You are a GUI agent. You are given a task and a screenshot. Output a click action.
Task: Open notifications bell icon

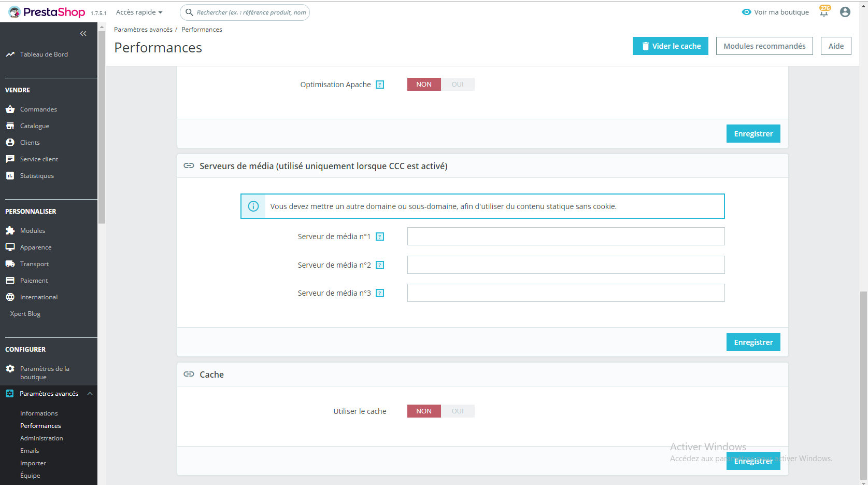824,12
